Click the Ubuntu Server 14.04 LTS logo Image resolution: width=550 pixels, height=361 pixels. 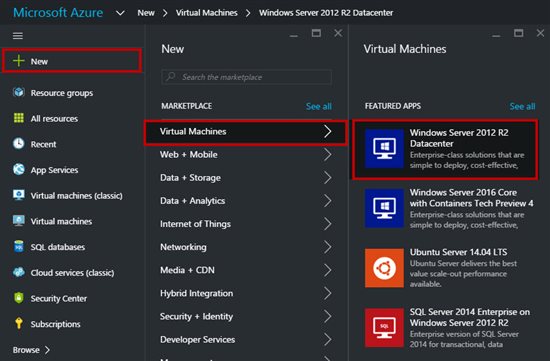pyautogui.click(x=384, y=268)
